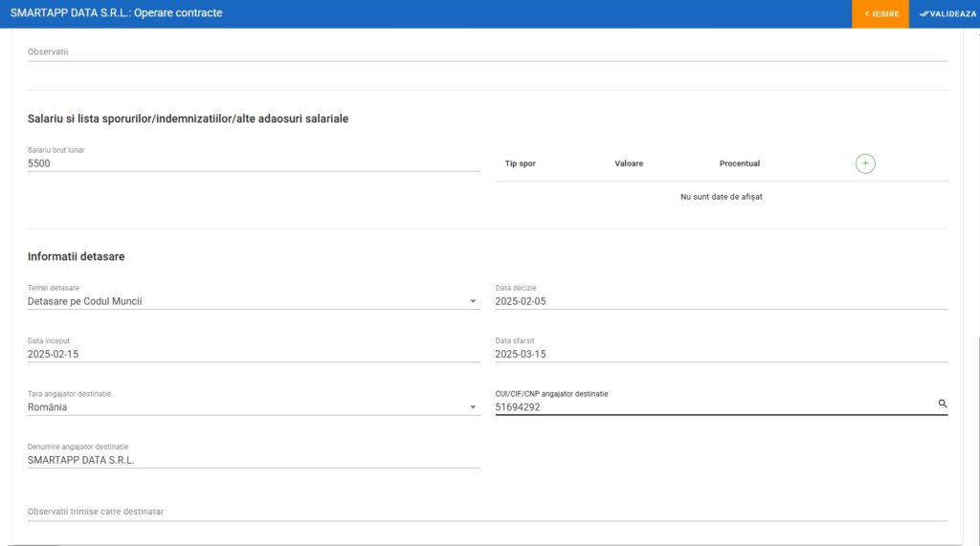Edit the Data sfarsit date field

[x=721, y=354]
